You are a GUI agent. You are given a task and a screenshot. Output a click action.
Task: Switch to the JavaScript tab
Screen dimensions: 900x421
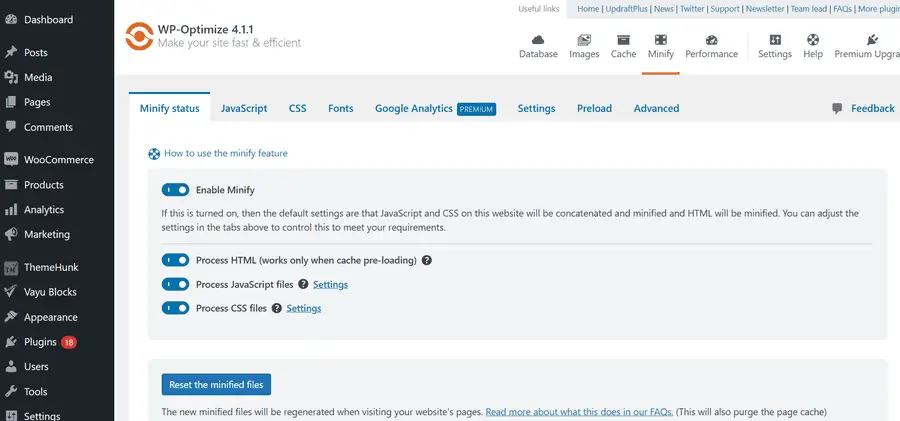pyautogui.click(x=244, y=108)
